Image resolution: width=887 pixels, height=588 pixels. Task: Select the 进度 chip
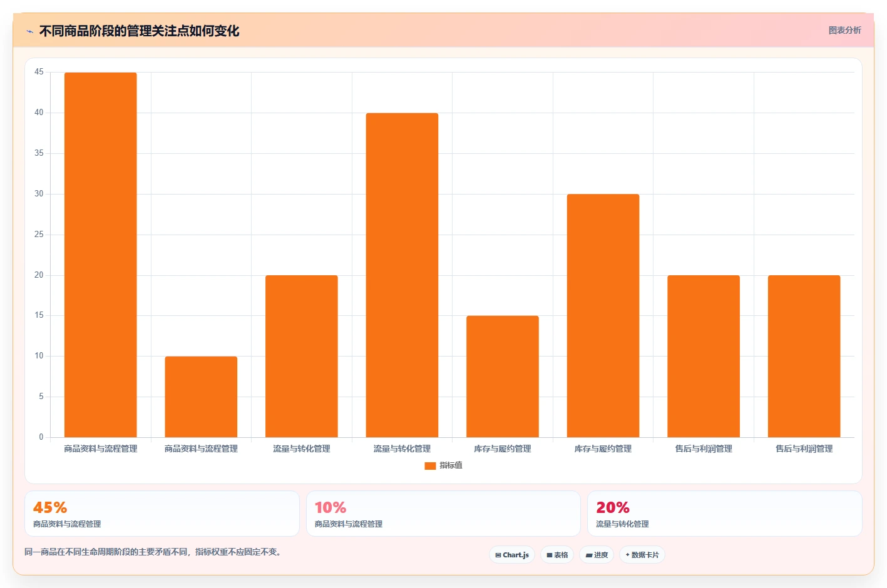pos(597,555)
